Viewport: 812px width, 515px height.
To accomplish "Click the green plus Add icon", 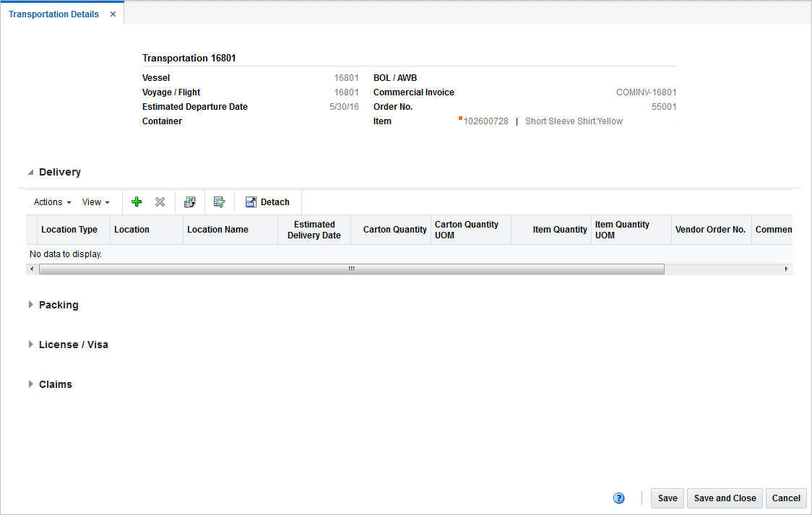I will pyautogui.click(x=137, y=202).
